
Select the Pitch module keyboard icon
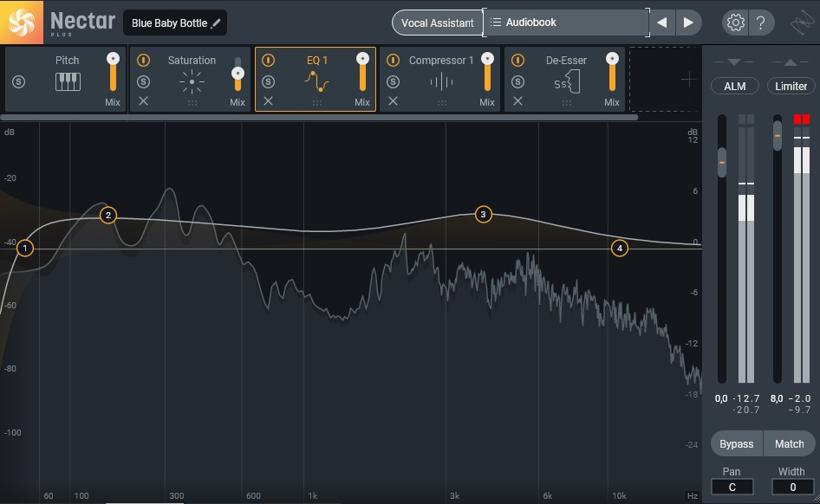click(x=68, y=81)
